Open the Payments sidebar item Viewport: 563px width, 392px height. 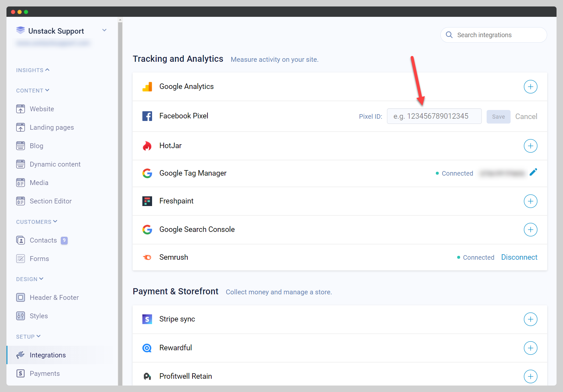pyautogui.click(x=45, y=374)
